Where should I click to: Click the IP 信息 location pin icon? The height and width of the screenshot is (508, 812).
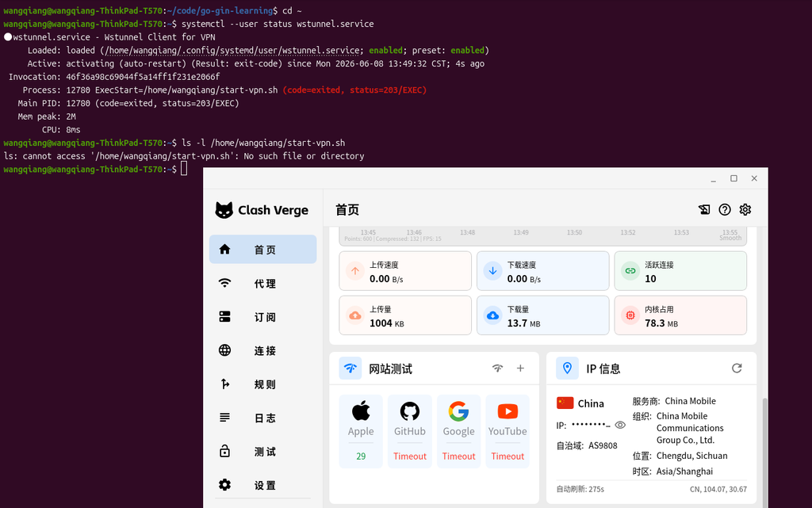[567, 369]
